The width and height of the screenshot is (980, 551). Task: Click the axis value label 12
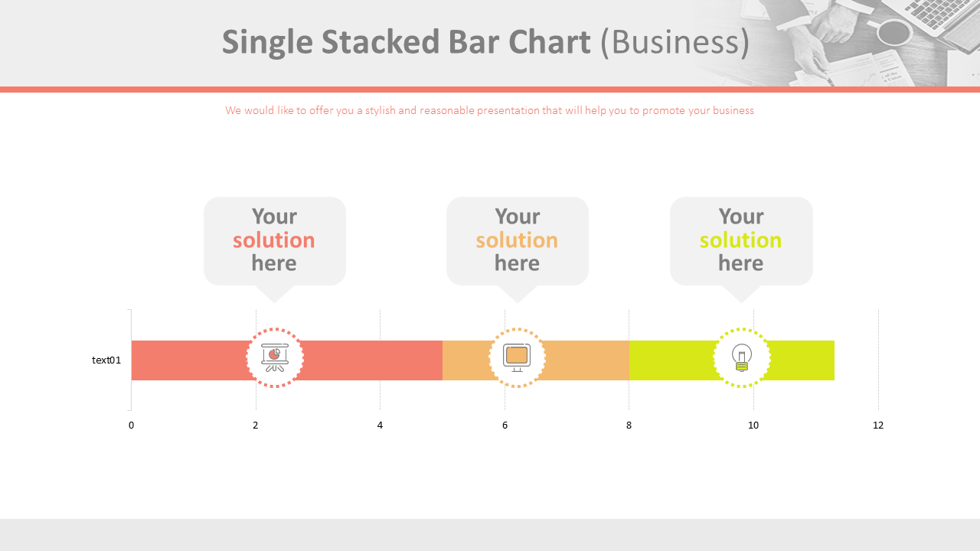tap(878, 425)
